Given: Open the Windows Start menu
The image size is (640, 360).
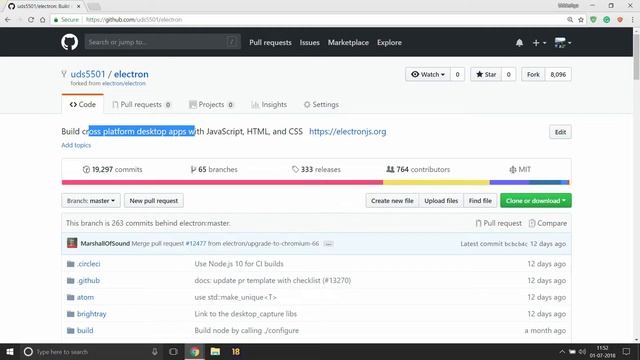Looking at the screenshot, I should pos(9,351).
